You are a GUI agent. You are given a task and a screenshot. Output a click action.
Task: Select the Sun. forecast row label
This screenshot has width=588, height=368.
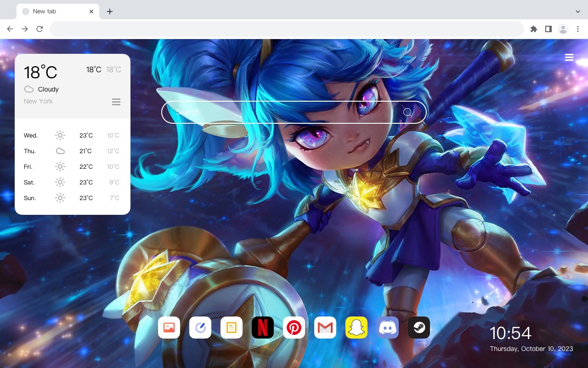coord(30,198)
